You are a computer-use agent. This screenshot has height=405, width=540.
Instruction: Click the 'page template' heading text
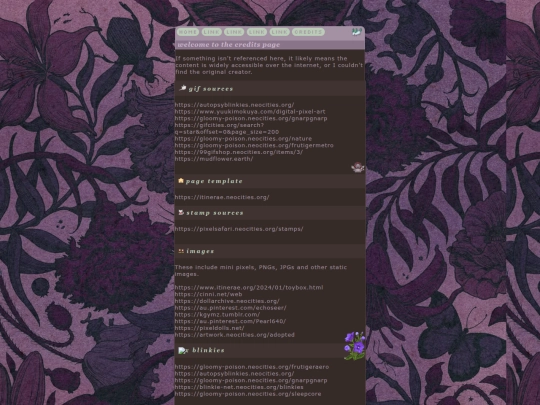[x=214, y=181]
